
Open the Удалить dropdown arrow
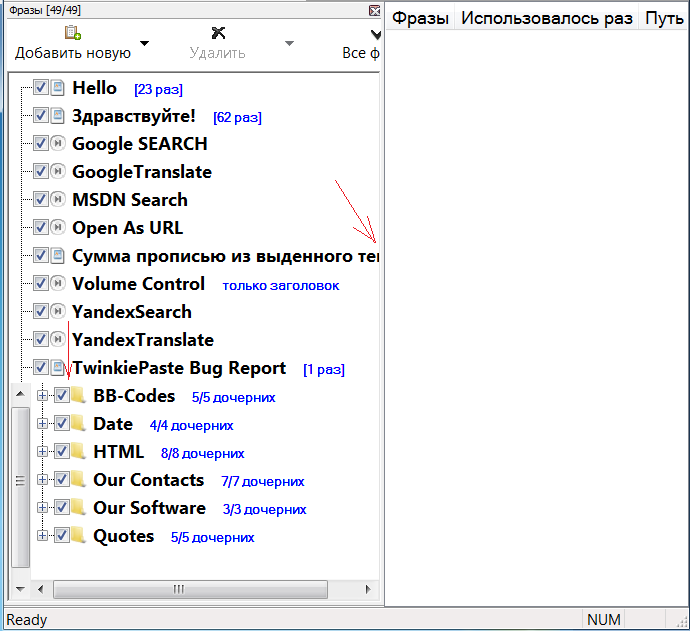click(x=289, y=43)
